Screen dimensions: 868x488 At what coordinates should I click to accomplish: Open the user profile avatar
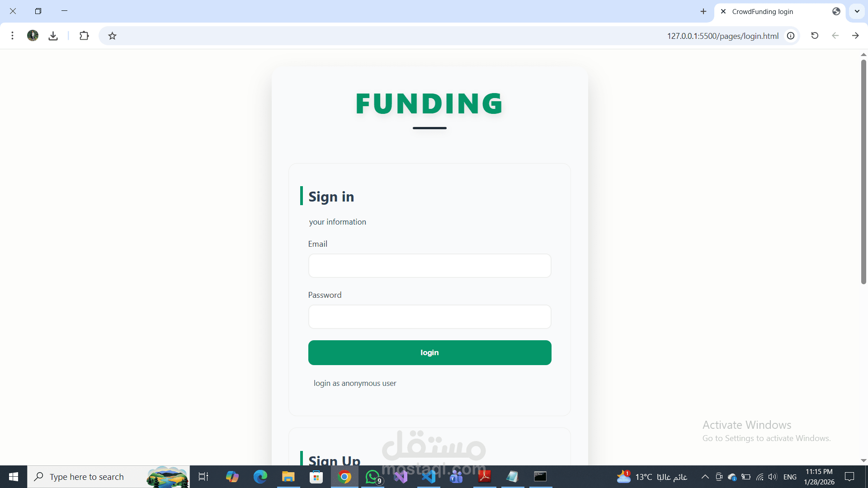pyautogui.click(x=33, y=36)
